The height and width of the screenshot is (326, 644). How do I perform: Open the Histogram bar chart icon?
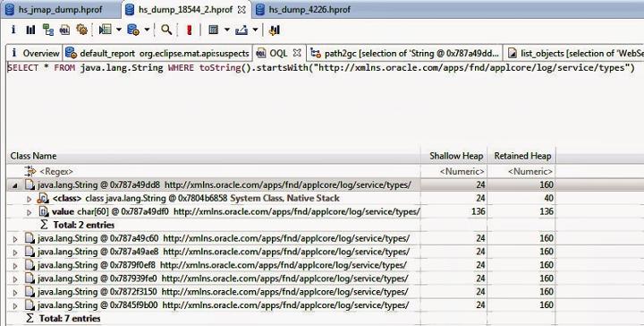30,30
